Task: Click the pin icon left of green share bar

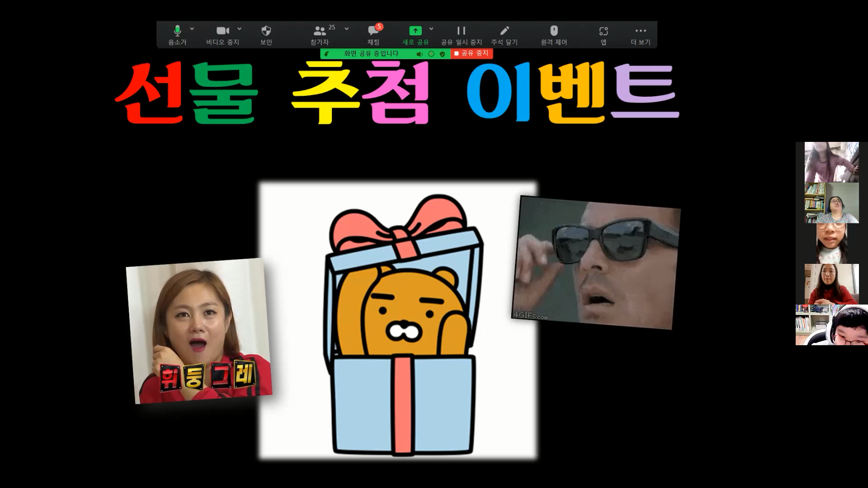Action: pyautogui.click(x=327, y=54)
